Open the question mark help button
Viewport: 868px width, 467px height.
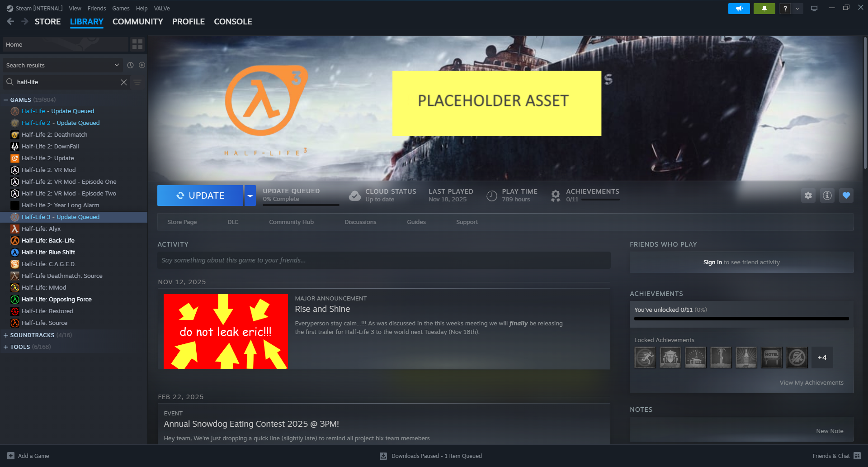click(x=785, y=9)
